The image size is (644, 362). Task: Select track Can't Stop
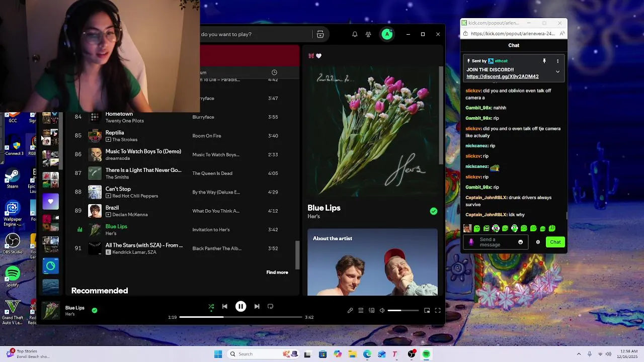183,192
